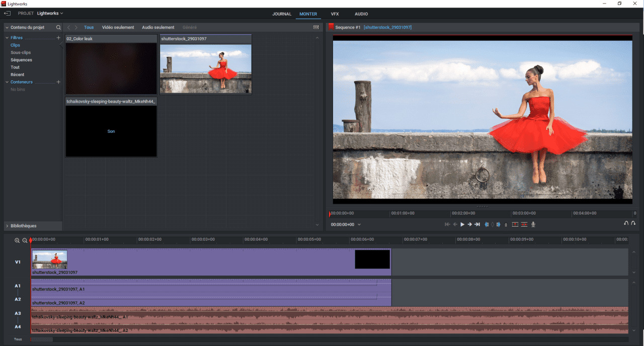The height and width of the screenshot is (346, 644).
Task: Go back with the left navigation arrow
Action: [x=69, y=28]
